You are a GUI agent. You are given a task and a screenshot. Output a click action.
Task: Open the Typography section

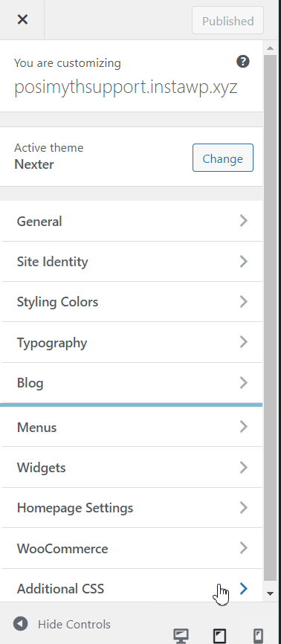point(131,343)
